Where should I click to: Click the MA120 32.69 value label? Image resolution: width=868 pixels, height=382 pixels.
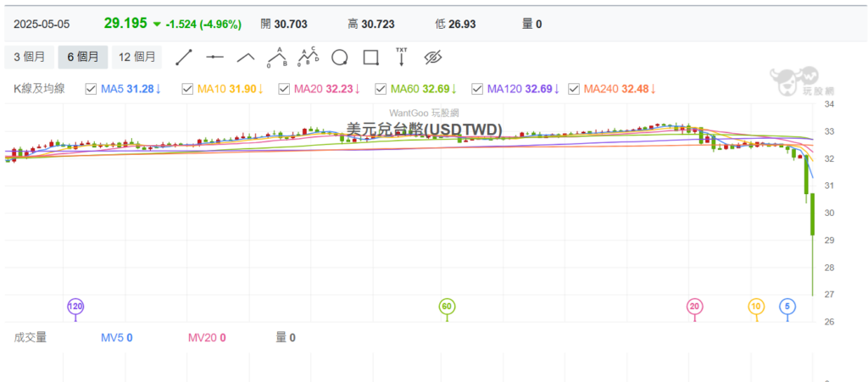point(523,89)
